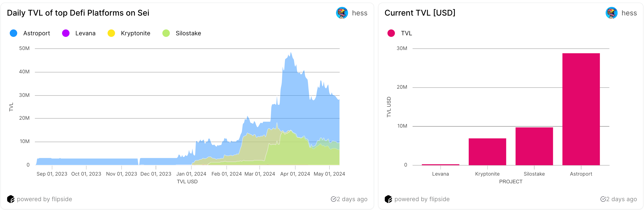Toggle the Silostake legend series

[188, 33]
